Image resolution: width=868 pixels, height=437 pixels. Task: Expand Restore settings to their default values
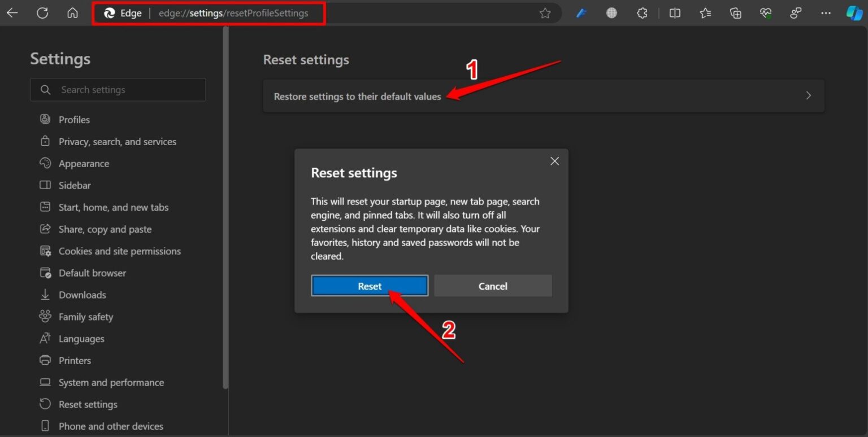click(x=542, y=95)
